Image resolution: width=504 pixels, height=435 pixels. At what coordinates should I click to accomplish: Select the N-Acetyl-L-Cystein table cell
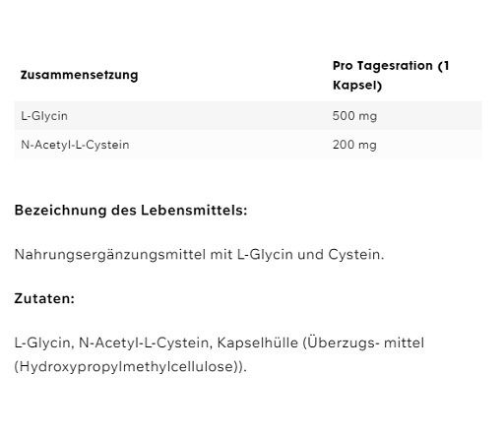(75, 145)
